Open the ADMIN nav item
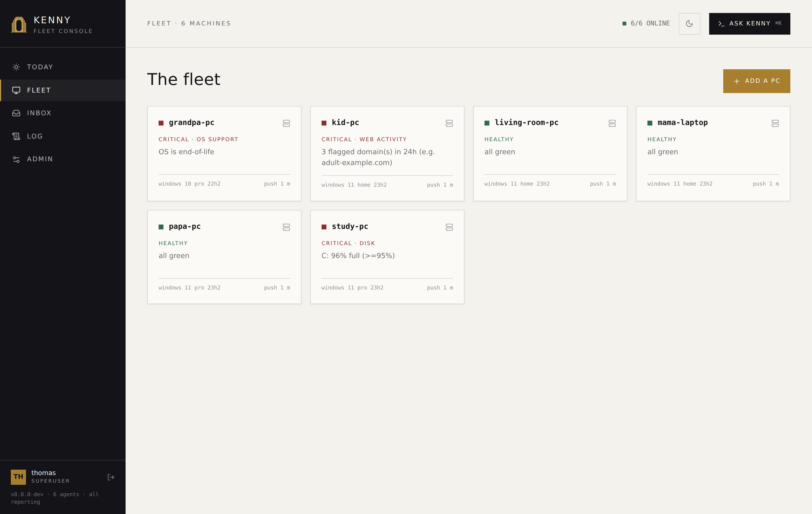Image resolution: width=812 pixels, height=514 pixels. pyautogui.click(x=63, y=159)
